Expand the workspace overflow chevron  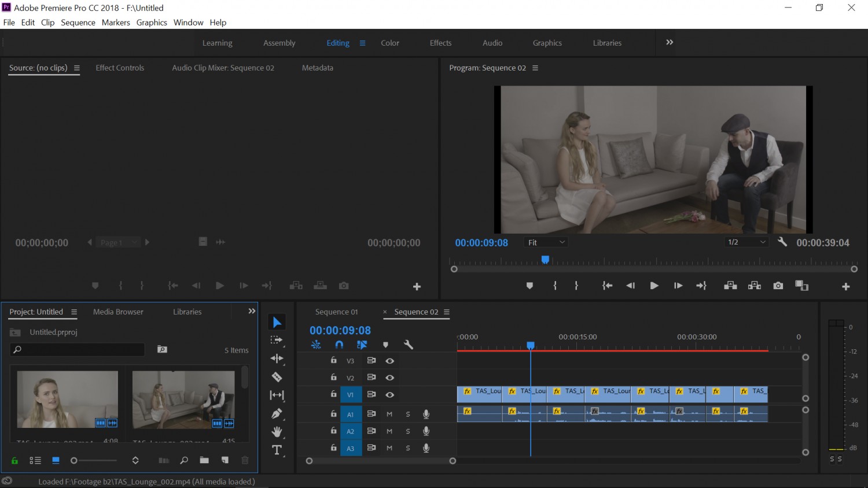coord(670,42)
